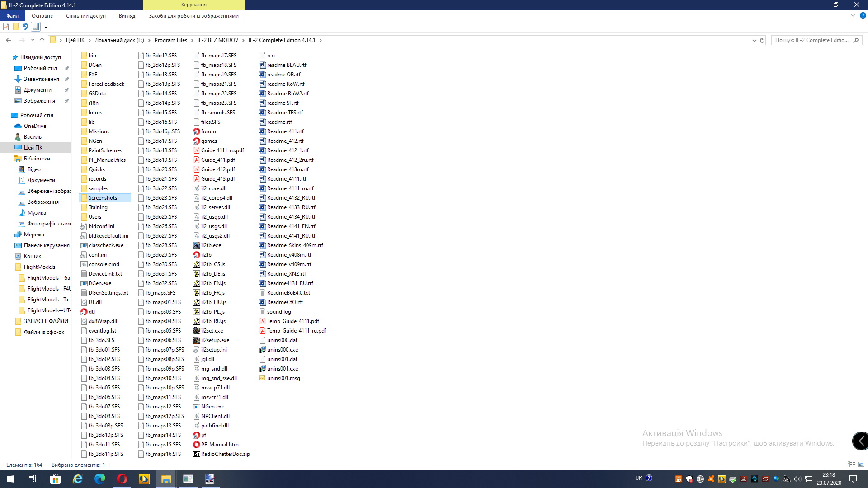Click the Guide_411.pdf document icon
The image size is (868, 488).
pos(196,160)
